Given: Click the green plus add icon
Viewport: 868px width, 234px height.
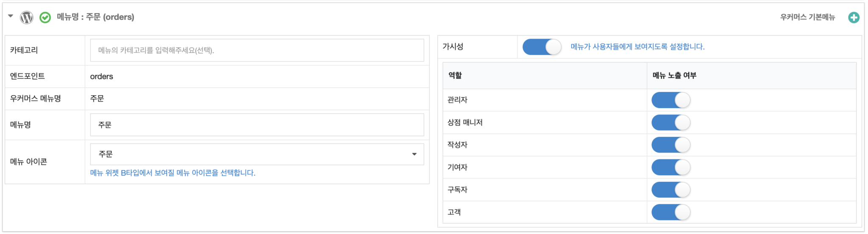Looking at the screenshot, I should [854, 17].
